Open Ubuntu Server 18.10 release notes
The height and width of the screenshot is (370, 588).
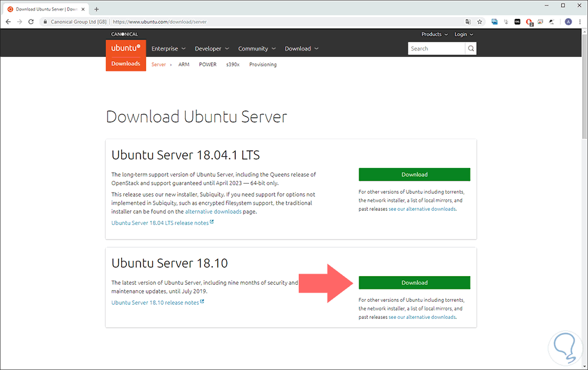tap(158, 302)
